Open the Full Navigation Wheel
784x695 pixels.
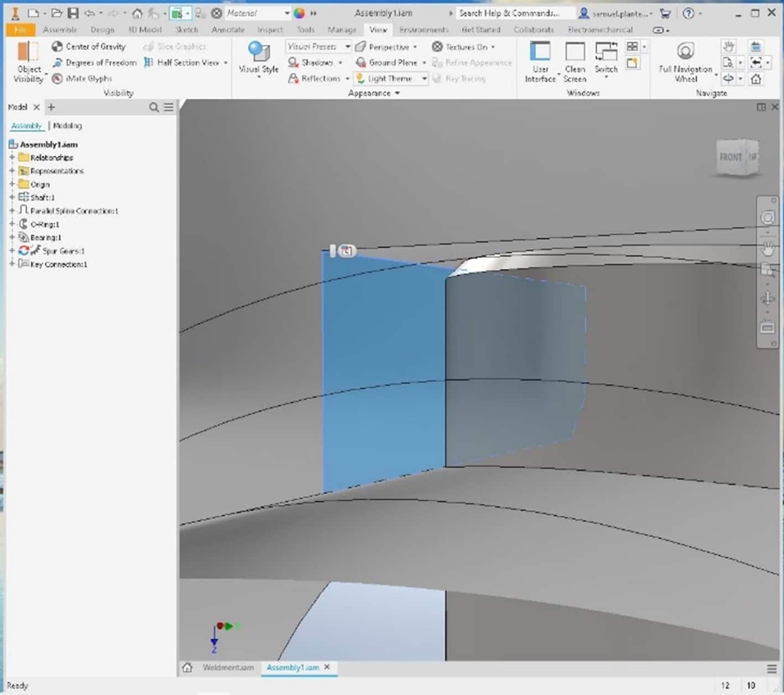685,61
